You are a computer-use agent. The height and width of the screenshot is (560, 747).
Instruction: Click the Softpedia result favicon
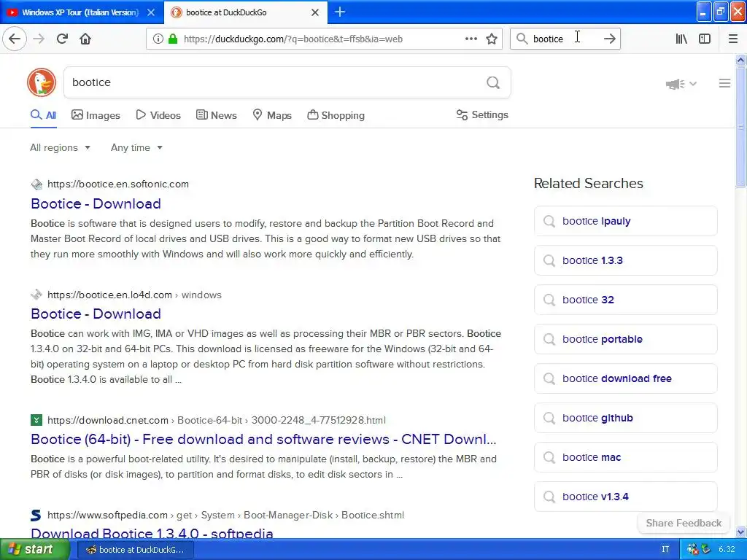[36, 515]
